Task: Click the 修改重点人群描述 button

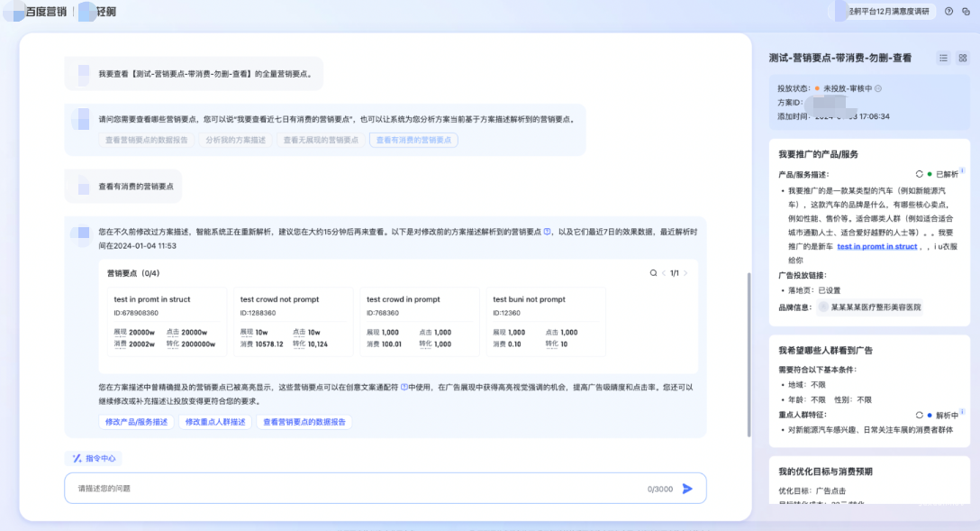Action: coord(215,422)
